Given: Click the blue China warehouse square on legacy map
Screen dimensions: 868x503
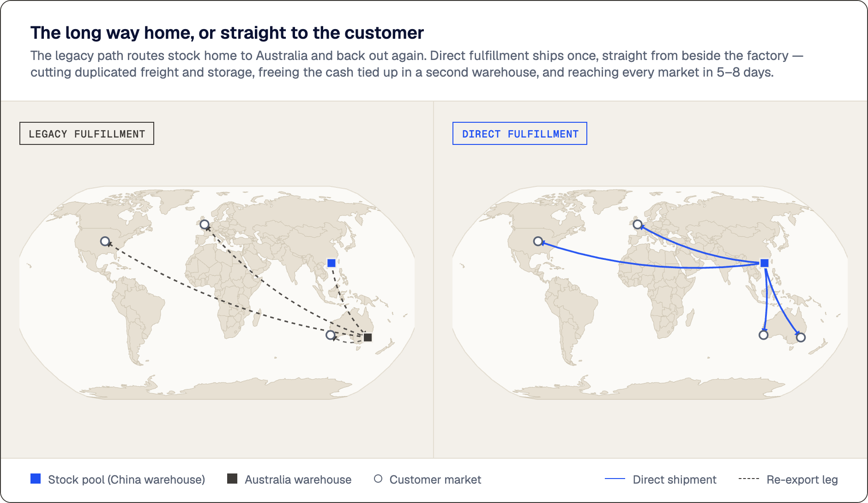Looking at the screenshot, I should (x=332, y=263).
